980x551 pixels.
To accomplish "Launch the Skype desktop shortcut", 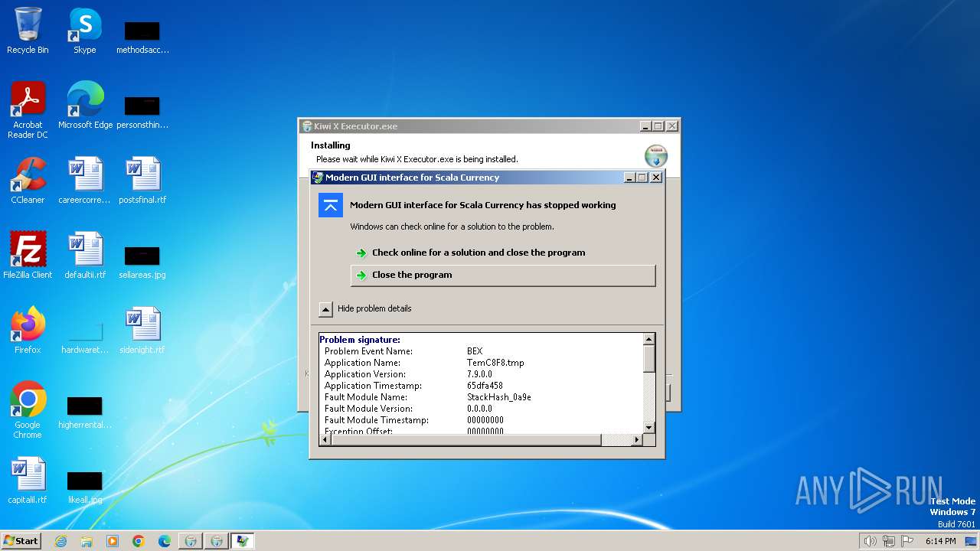I will [x=84, y=31].
